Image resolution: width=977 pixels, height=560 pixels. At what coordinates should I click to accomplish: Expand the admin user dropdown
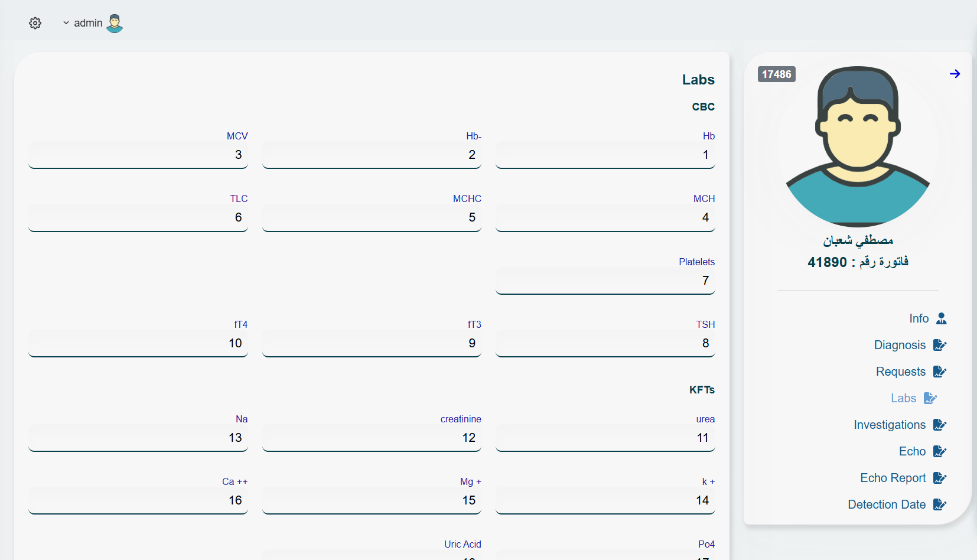83,23
